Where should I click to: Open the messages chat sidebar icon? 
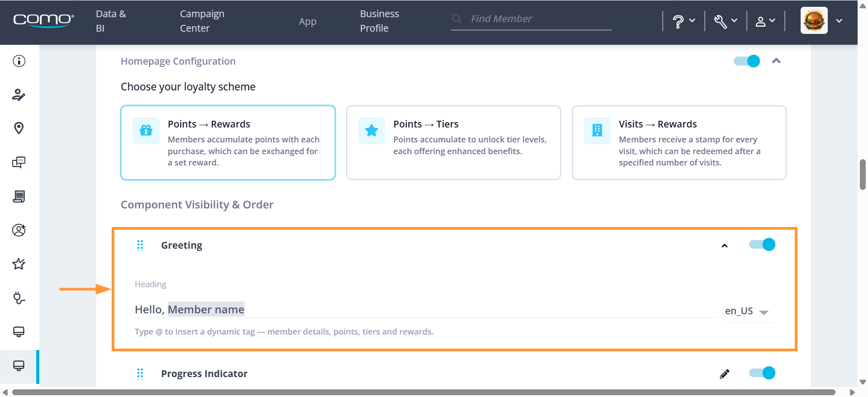(19, 162)
